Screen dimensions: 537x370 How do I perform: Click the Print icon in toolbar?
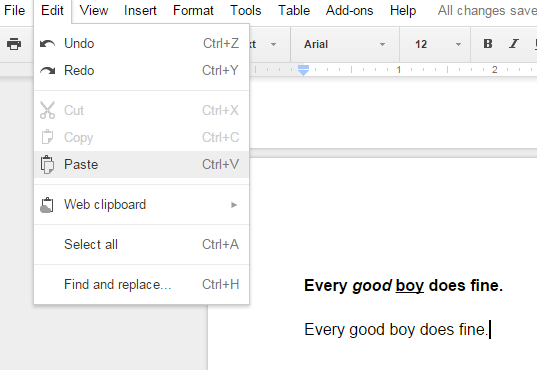(x=14, y=44)
